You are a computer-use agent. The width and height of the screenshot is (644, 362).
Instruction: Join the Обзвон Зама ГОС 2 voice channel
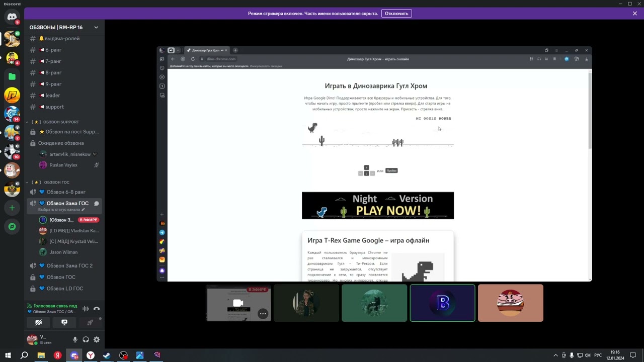point(64,265)
